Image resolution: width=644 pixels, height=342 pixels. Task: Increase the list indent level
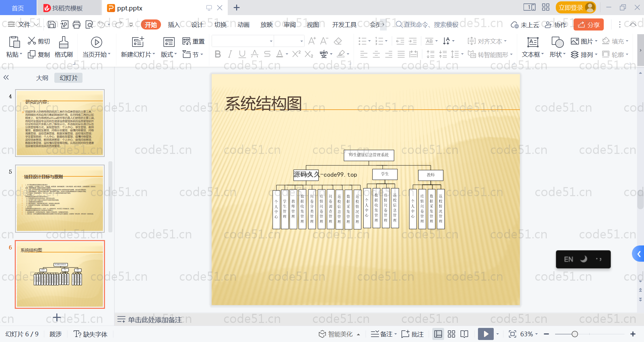coord(413,41)
